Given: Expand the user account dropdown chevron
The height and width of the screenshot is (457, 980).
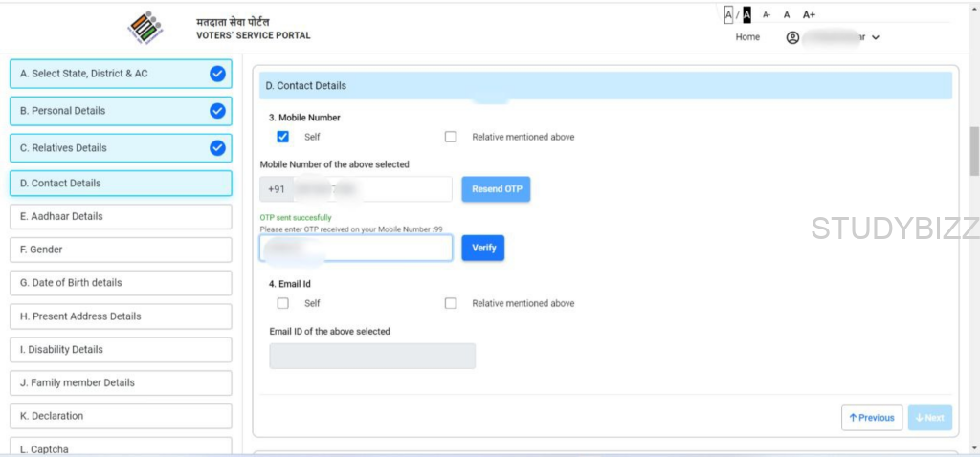Looking at the screenshot, I should [x=876, y=38].
